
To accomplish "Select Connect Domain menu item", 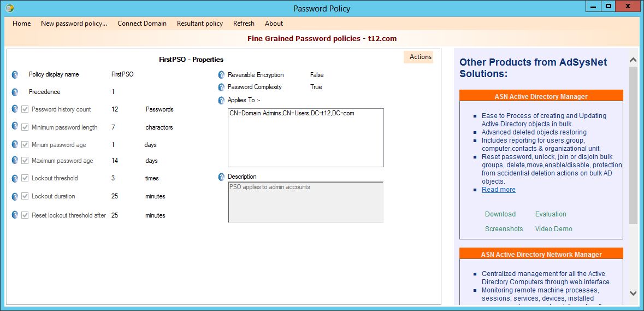I will pos(142,24).
